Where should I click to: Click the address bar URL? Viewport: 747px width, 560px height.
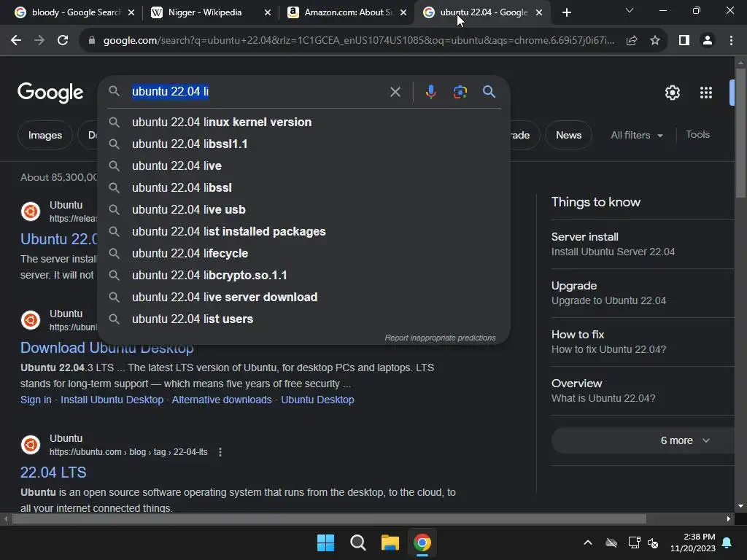coord(358,41)
